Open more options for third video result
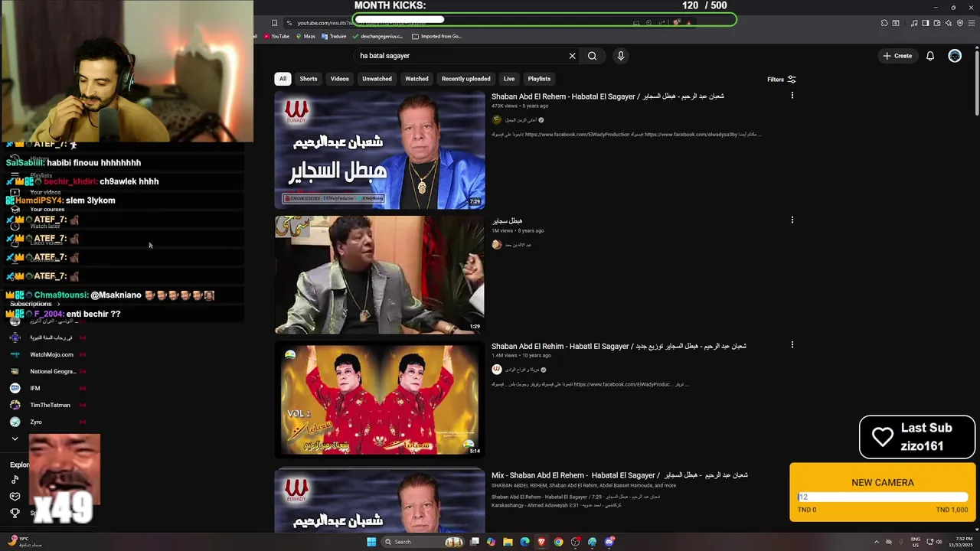Image resolution: width=980 pixels, height=551 pixels. (x=792, y=345)
